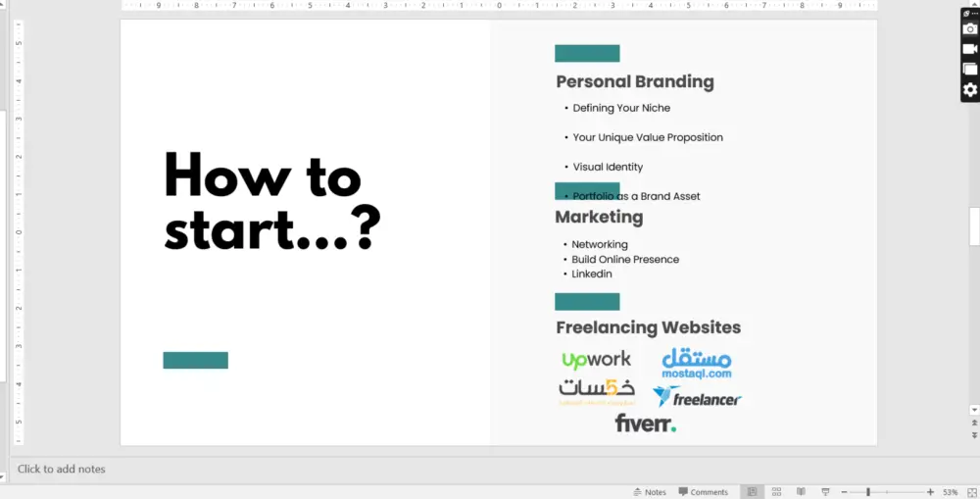Viewport: 980px width, 499px height.
Task: Select teal rectangle below the title
Action: coord(196,360)
